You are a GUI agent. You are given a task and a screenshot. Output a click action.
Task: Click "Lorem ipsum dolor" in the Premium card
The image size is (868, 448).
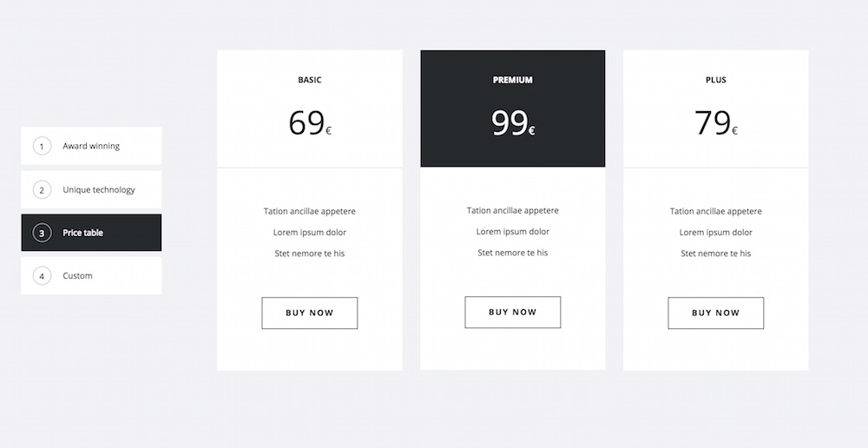pyautogui.click(x=513, y=232)
